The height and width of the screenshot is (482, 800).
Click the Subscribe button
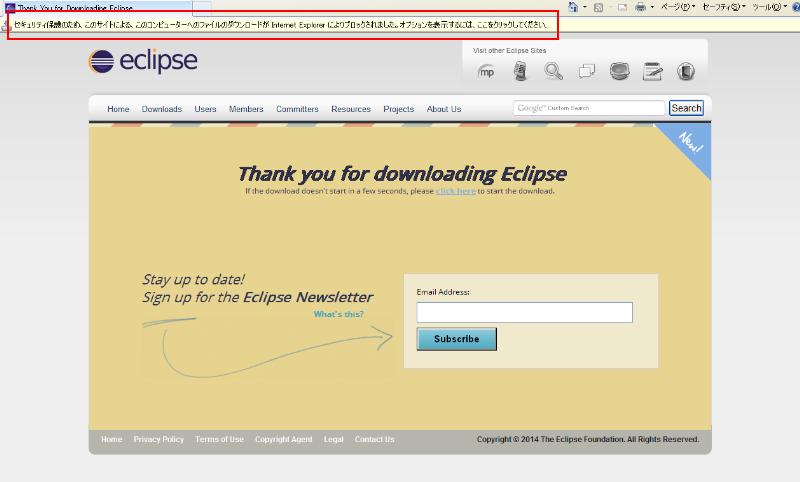point(457,339)
